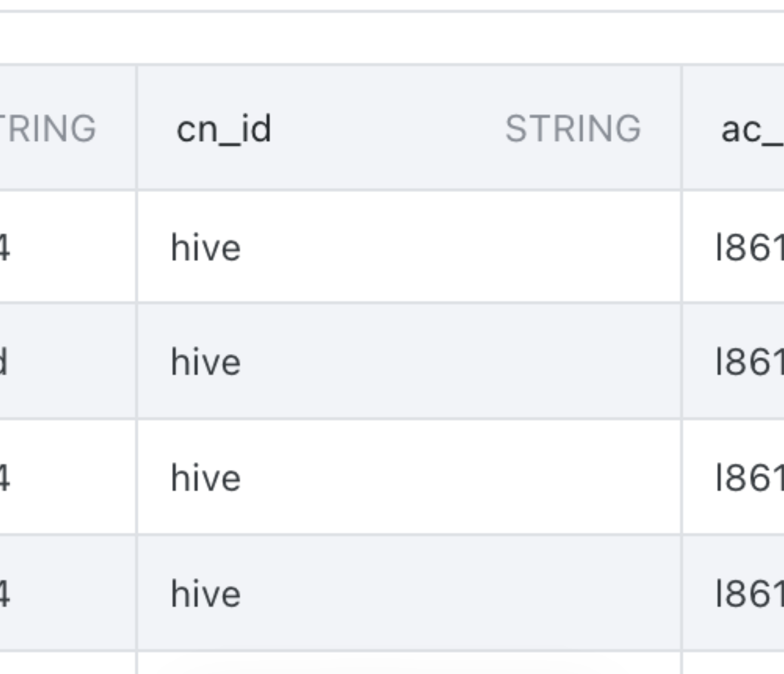Click the fourth row's I861 cell

[x=749, y=593]
